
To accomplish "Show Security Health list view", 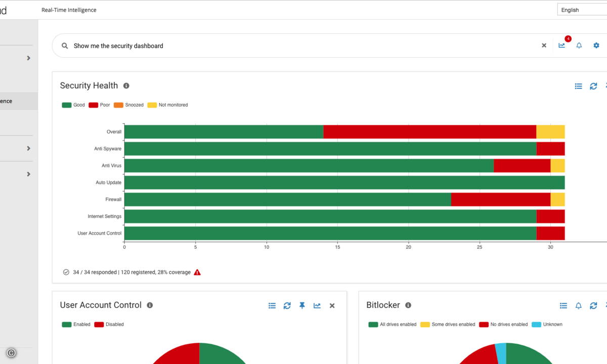I will pos(579,86).
